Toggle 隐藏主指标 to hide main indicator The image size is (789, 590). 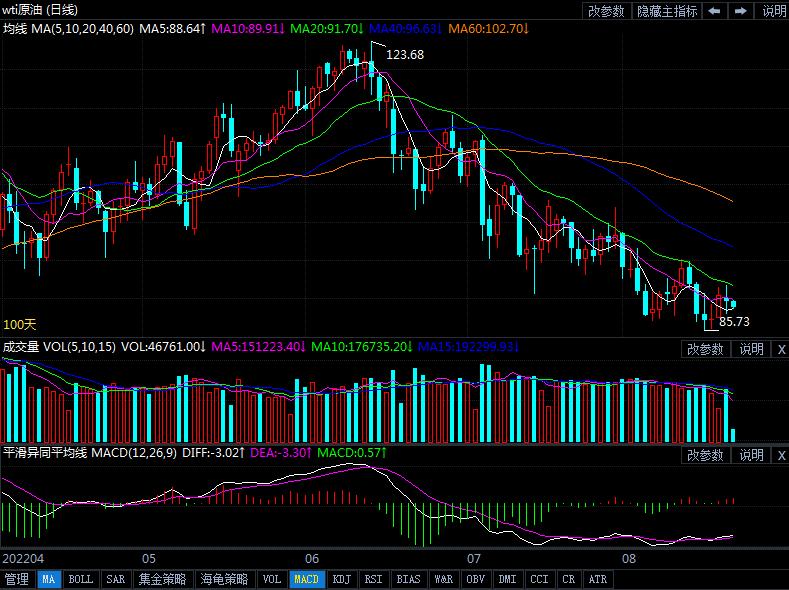pos(666,11)
